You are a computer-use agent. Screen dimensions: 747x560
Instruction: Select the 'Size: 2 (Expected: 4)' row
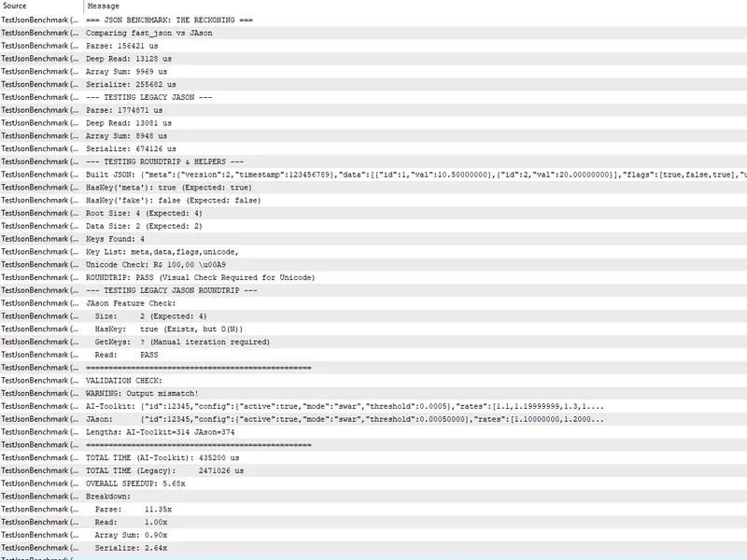[373, 315]
